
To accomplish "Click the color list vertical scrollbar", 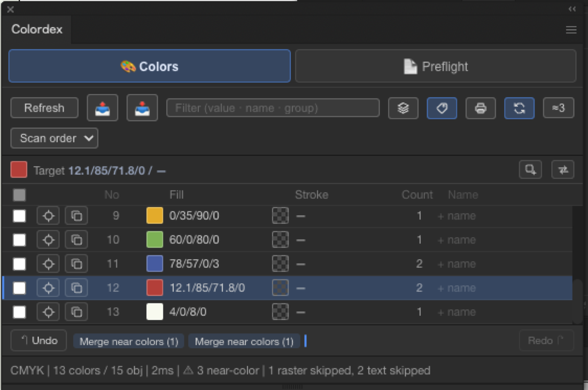I will [577, 301].
